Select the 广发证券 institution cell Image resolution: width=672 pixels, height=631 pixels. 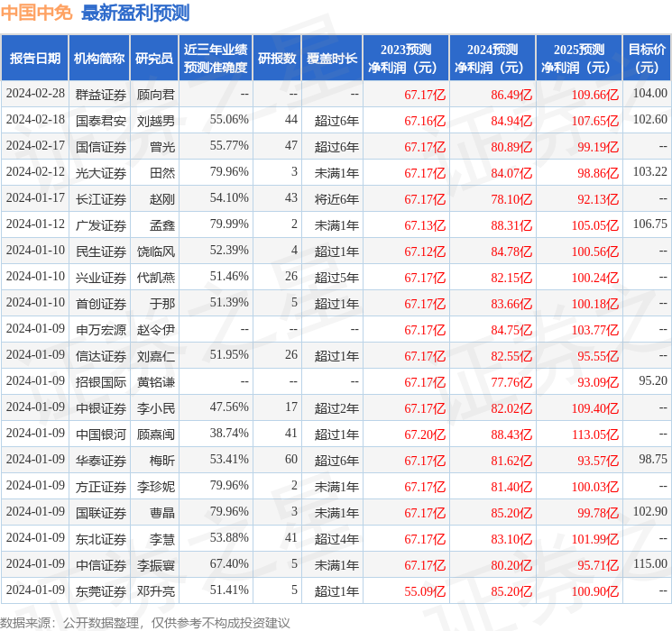coord(101,225)
